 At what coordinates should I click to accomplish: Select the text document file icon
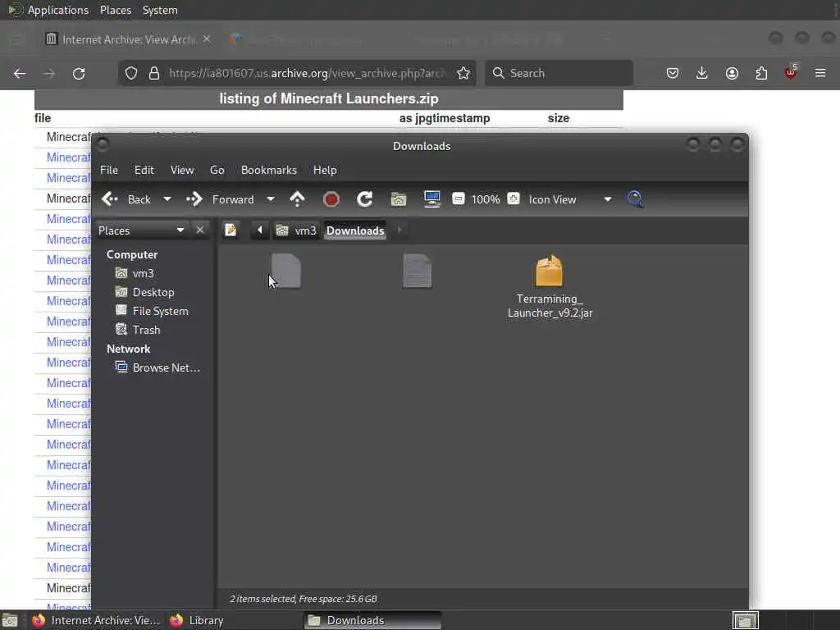tap(418, 271)
